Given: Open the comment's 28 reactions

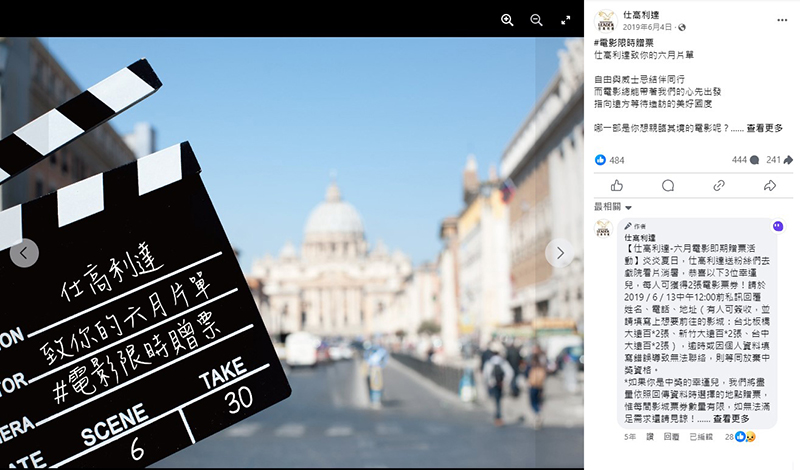Looking at the screenshot, I should 740,437.
